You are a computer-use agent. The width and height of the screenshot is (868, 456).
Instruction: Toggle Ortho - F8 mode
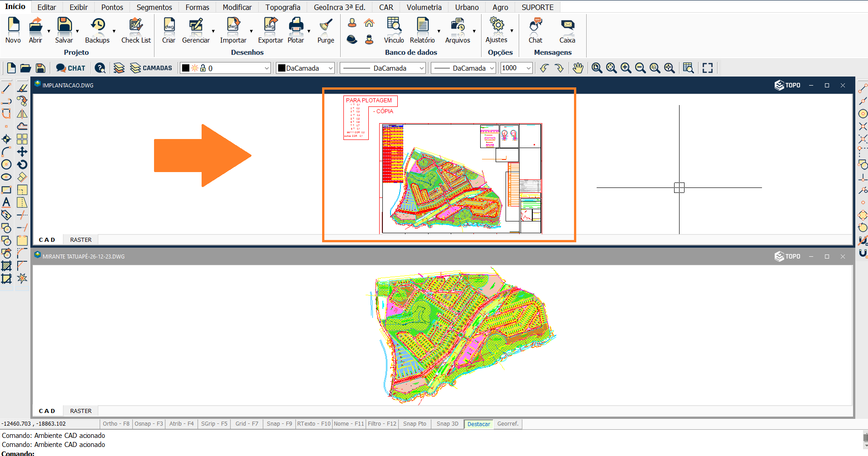(116, 424)
